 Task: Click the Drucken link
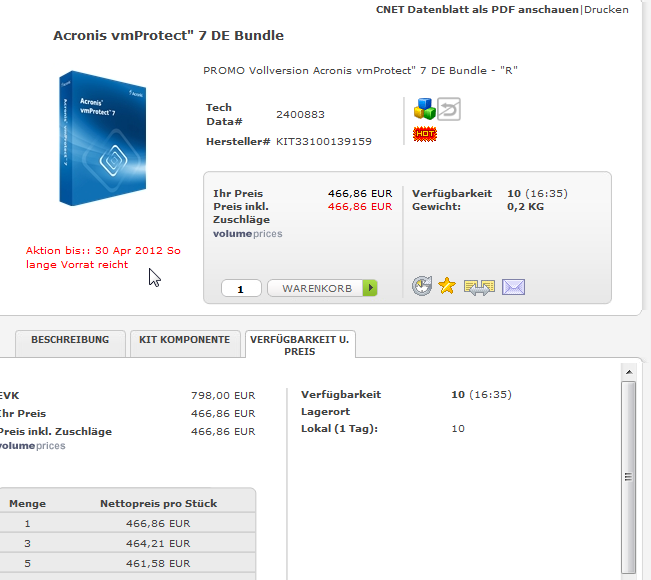coord(606,10)
